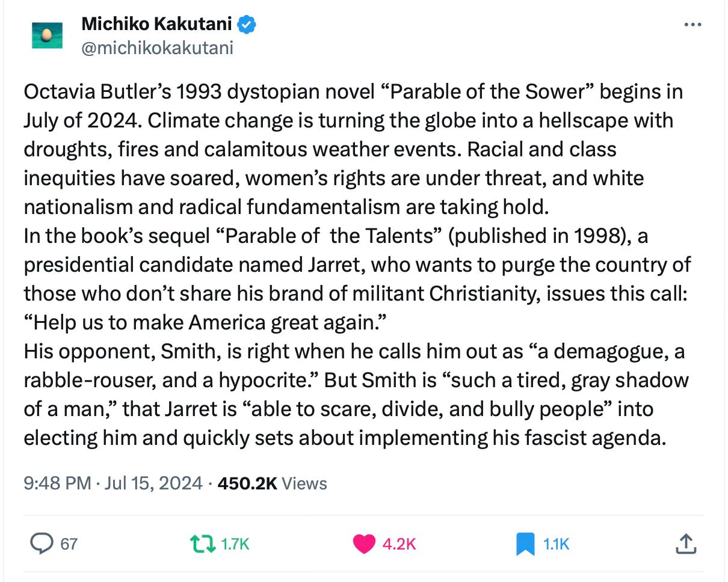Select the @michikokakutani handle
This screenshot has width=728, height=582.
tap(157, 47)
